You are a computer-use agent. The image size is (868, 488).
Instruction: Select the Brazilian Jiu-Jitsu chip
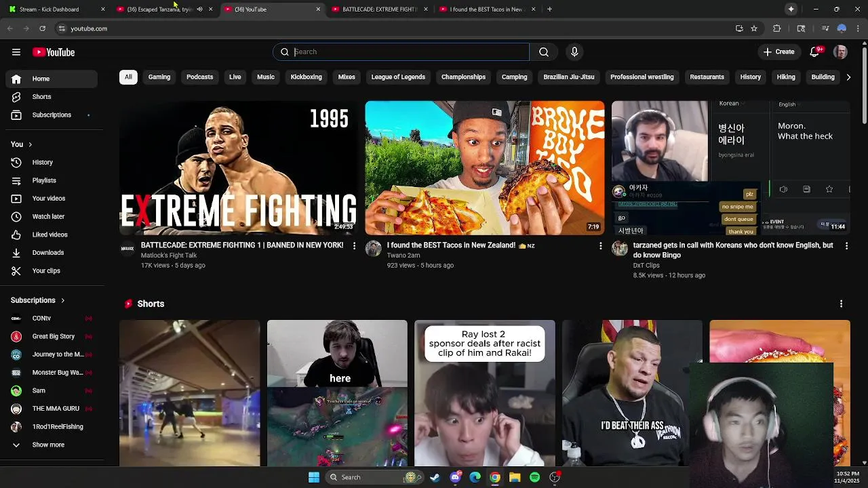569,77
